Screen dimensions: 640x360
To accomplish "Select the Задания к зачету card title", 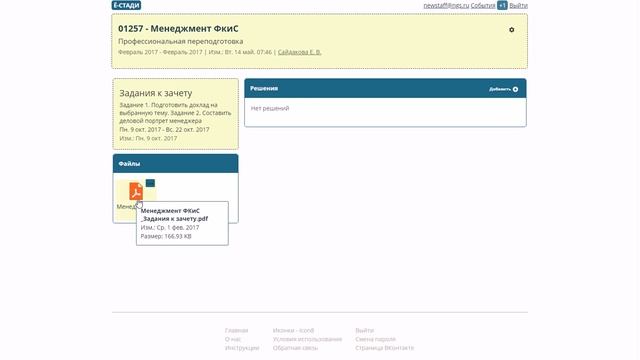I will [156, 93].
